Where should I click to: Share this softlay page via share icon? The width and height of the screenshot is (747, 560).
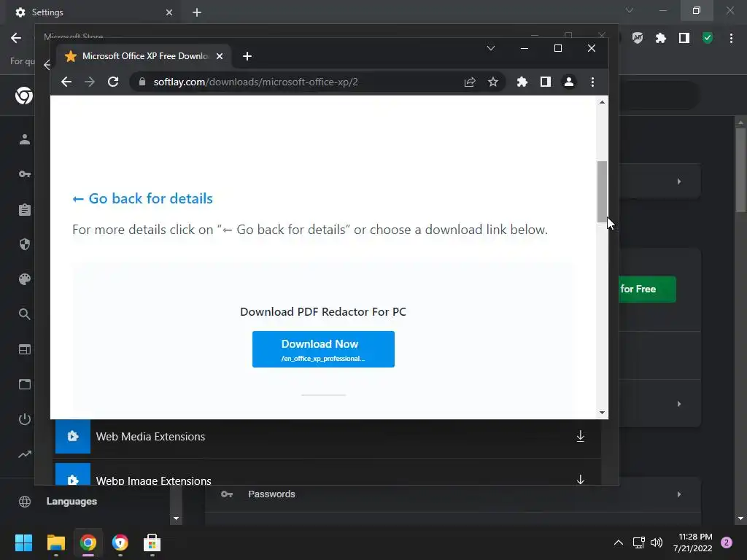click(470, 82)
